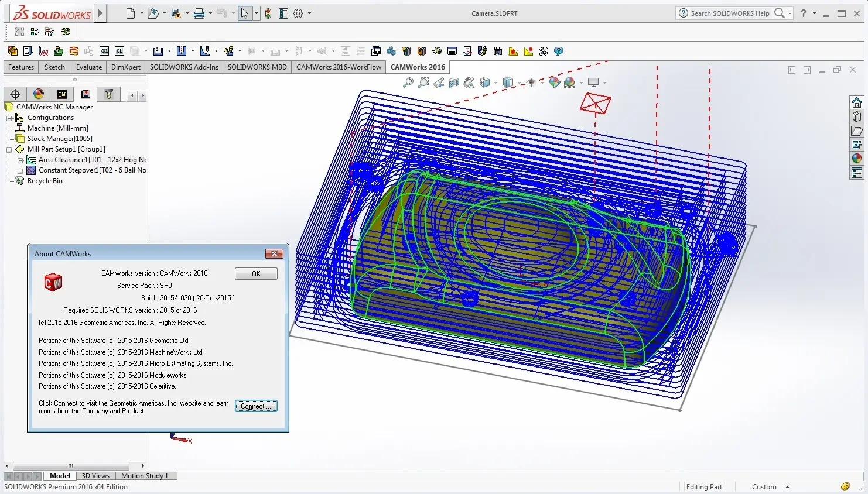Open the CAMWorks Help question mark icon
868x494 pixels.
point(559,51)
